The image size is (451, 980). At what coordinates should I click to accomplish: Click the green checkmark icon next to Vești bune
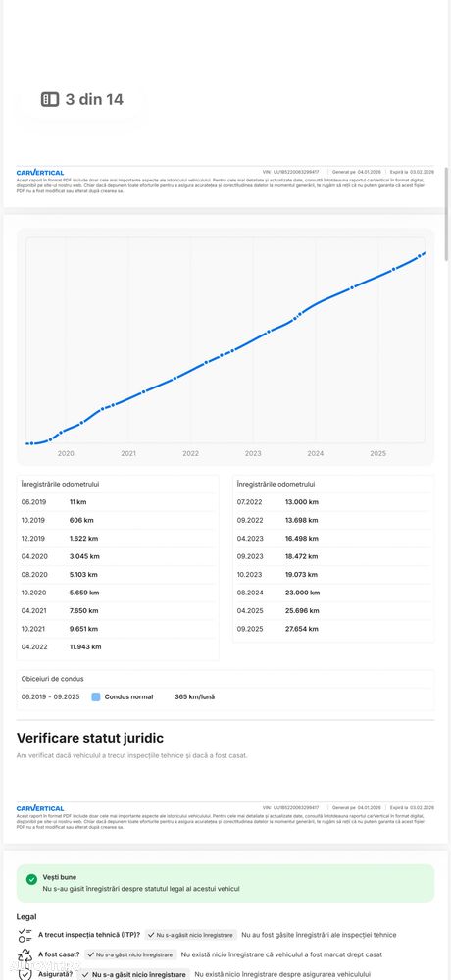click(31, 879)
